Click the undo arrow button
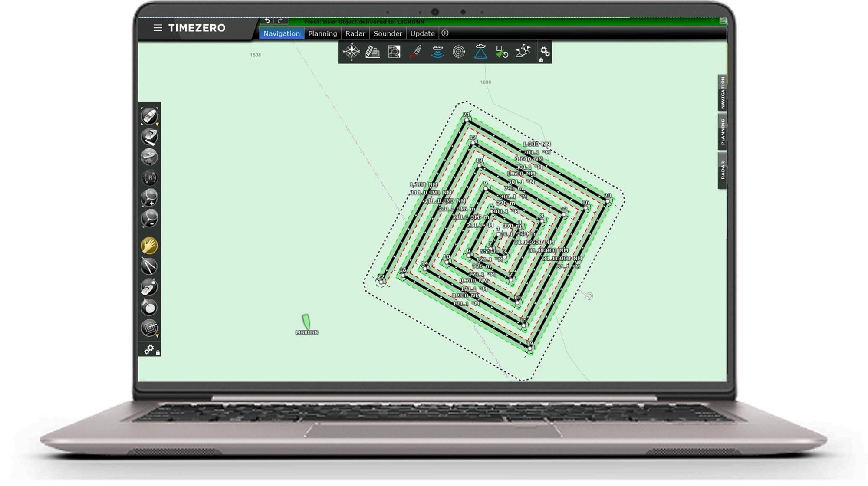The height and width of the screenshot is (486, 868). [267, 21]
